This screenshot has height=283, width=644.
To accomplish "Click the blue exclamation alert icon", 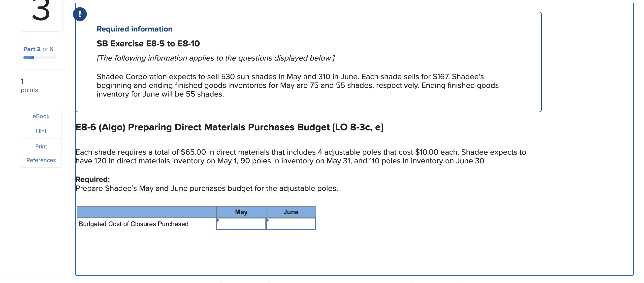I will tap(80, 14).
